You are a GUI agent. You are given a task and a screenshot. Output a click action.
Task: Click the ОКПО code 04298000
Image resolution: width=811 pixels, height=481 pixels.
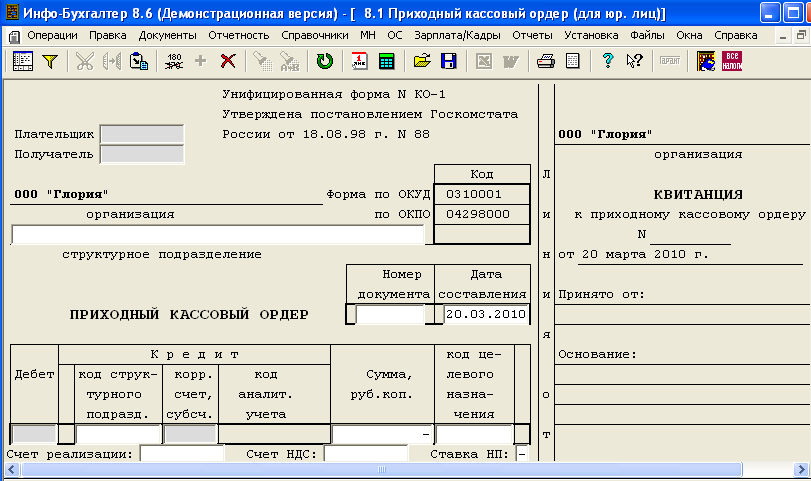click(477, 214)
